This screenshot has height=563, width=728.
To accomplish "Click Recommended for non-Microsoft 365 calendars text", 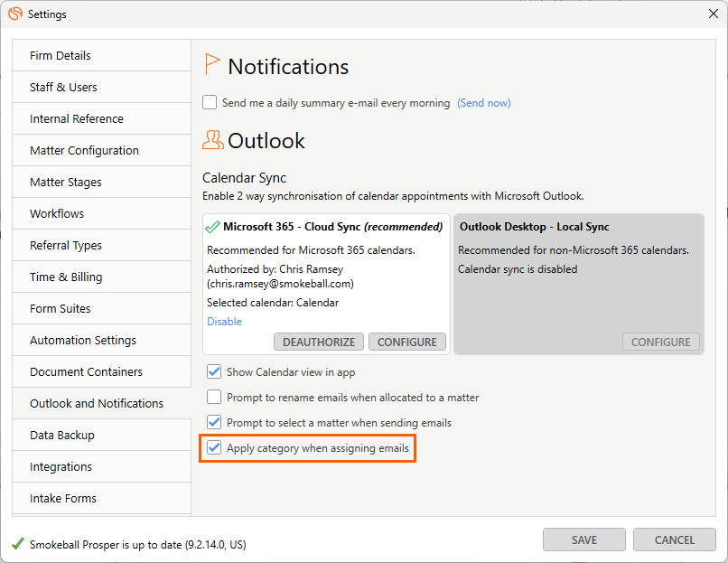I will [574, 250].
